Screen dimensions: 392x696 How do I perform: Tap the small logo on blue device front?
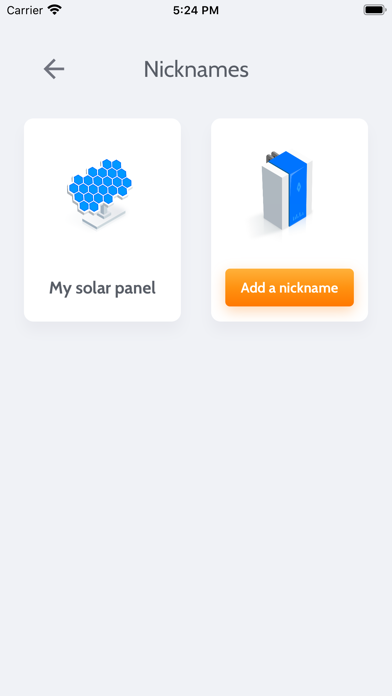pyautogui.click(x=298, y=187)
